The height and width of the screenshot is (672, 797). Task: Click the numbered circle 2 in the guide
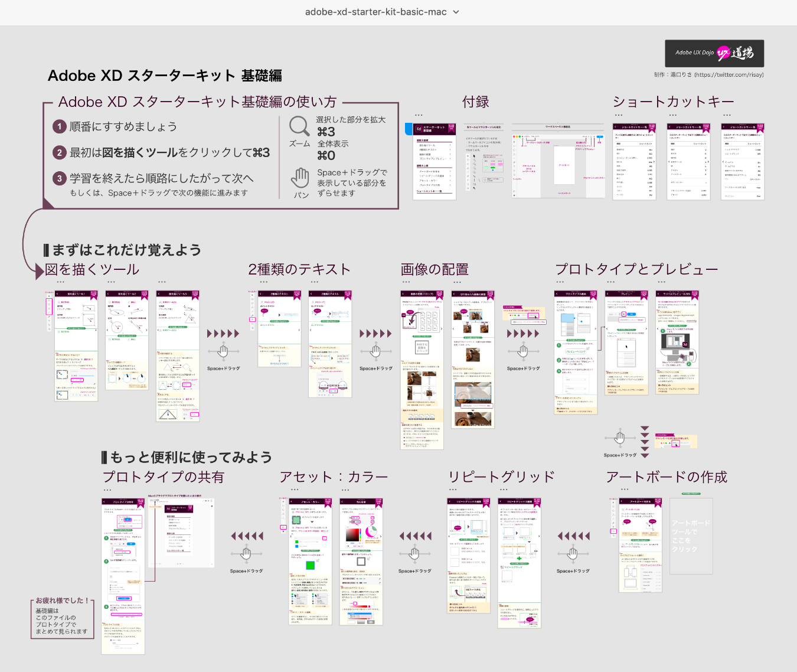59,152
